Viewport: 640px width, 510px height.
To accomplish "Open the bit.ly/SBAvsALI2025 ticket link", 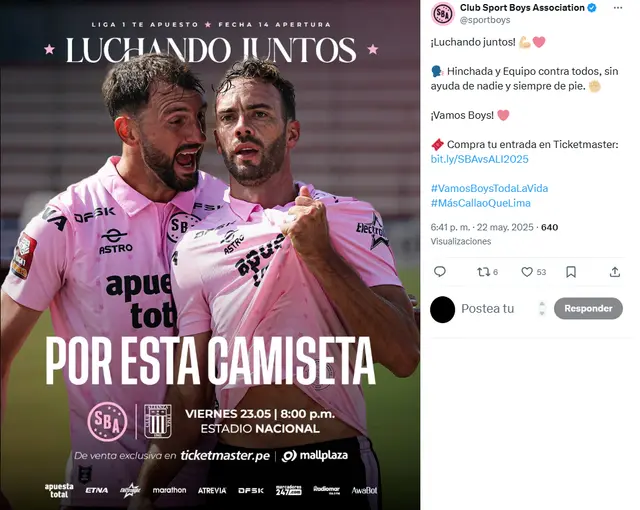I will tap(480, 159).
